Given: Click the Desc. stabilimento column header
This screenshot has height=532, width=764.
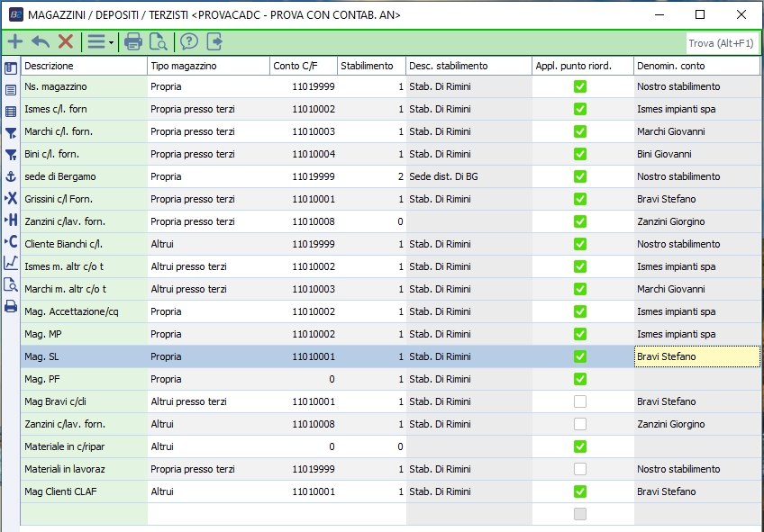Looking at the screenshot, I should click(468, 66).
